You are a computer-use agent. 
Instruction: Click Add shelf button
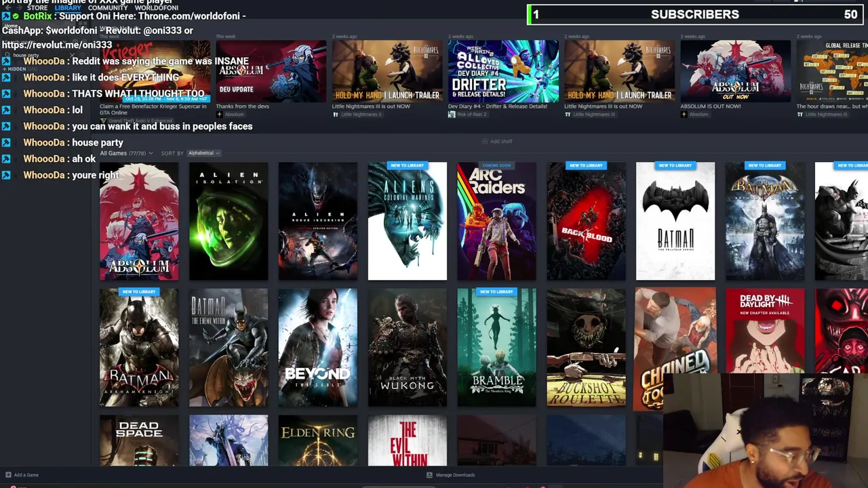[497, 141]
